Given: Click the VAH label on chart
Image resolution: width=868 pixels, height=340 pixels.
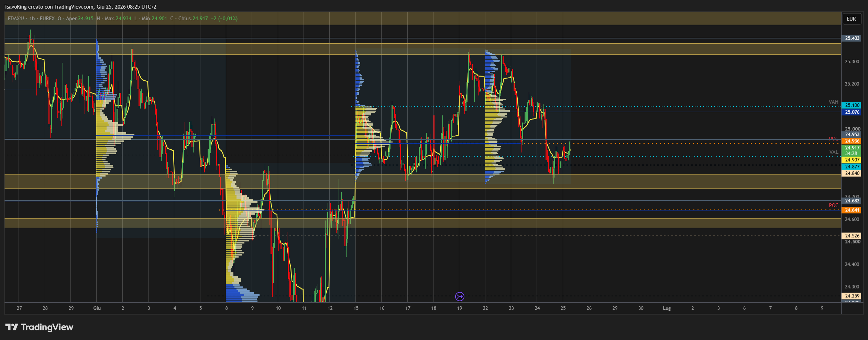Looking at the screenshot, I should [833, 102].
